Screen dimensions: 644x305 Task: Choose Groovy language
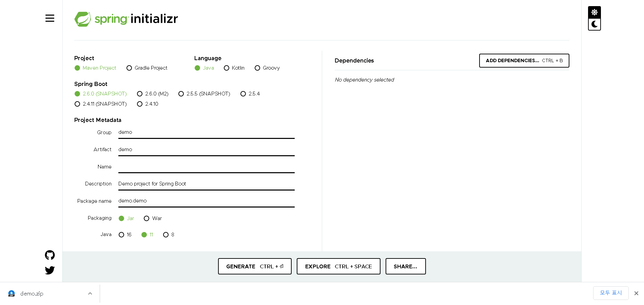267,68
